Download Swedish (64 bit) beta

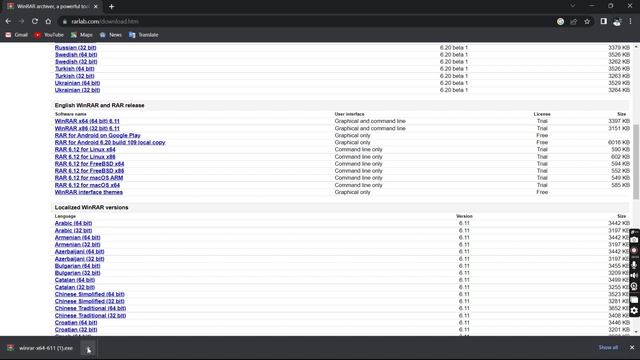[76, 55]
